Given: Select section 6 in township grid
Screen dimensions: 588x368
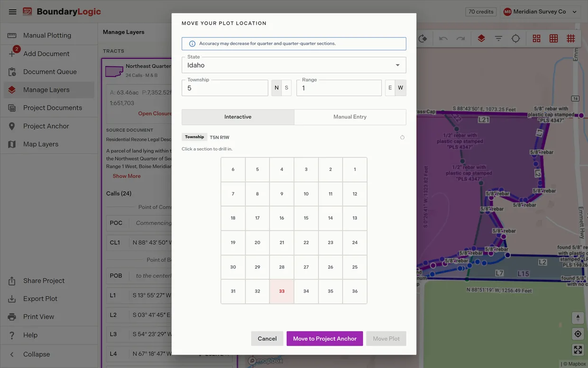Looking at the screenshot, I should point(233,170).
